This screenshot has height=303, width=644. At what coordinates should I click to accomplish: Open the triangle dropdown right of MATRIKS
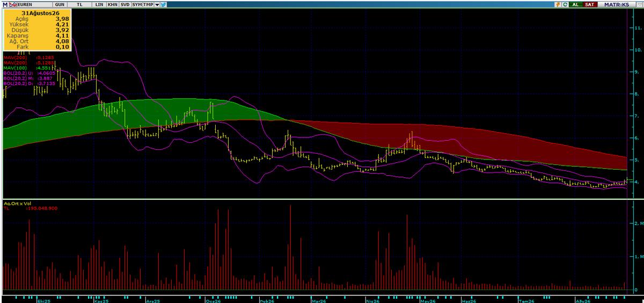tap(640, 4)
